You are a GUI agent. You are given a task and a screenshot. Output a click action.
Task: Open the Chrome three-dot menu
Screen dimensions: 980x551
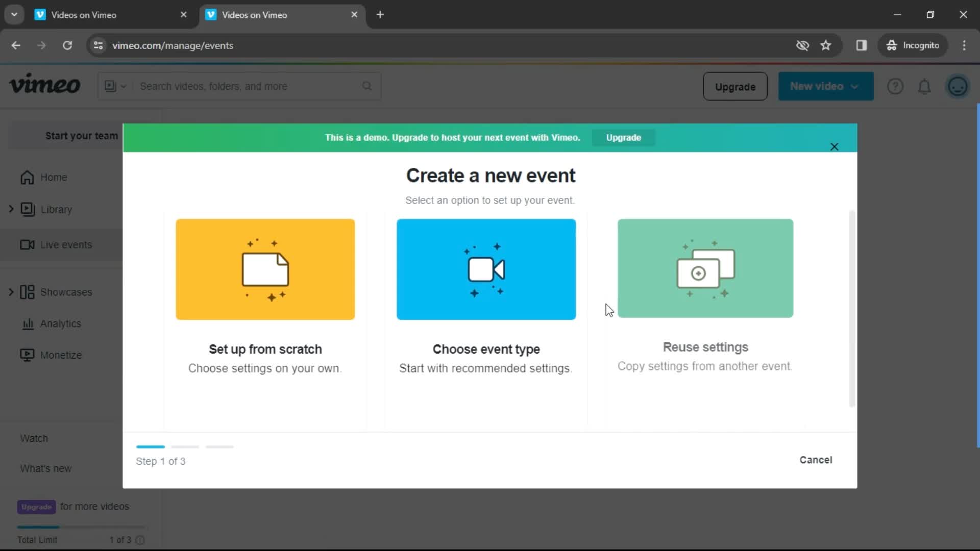[x=964, y=45]
